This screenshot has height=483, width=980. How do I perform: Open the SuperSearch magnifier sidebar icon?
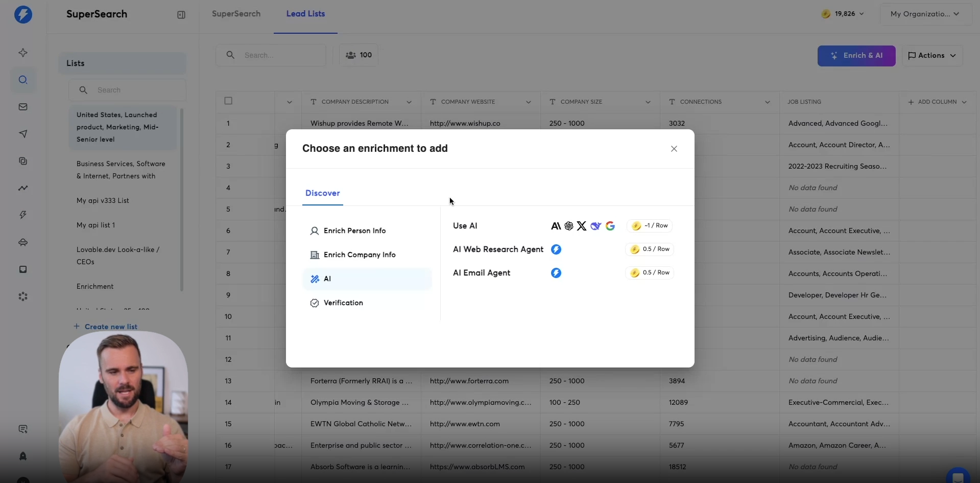(23, 80)
